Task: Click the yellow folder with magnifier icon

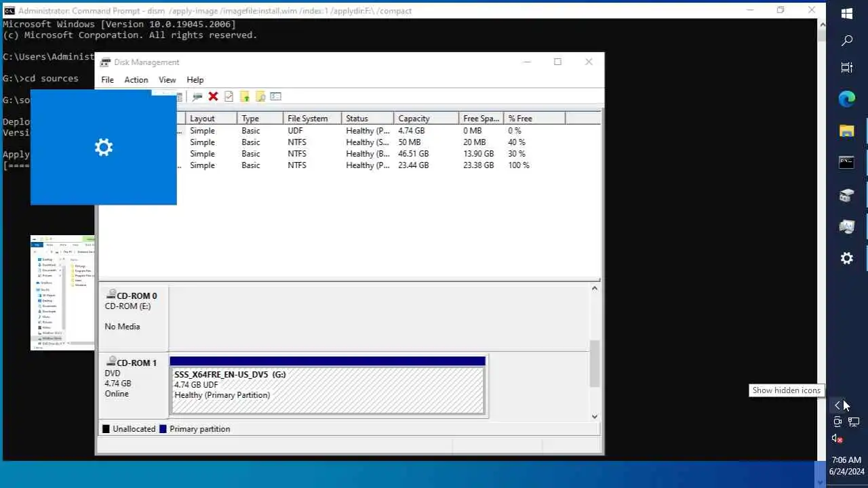Action: 260,96
